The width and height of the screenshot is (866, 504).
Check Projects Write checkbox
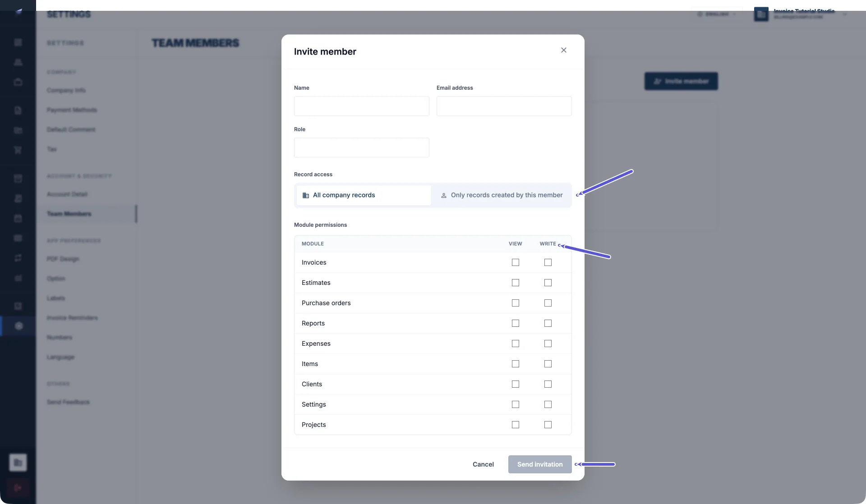(x=548, y=425)
